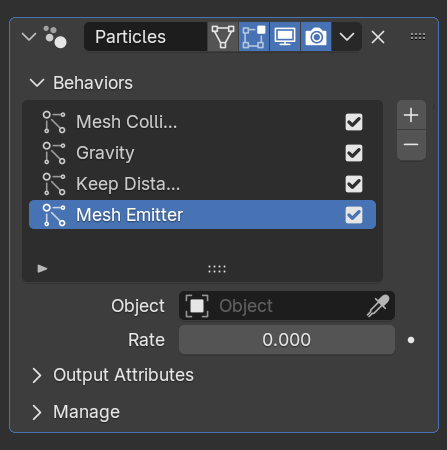Toggle the Keep Distance behavior checkbox
Viewport: 447px width, 450px height.
[x=354, y=184]
